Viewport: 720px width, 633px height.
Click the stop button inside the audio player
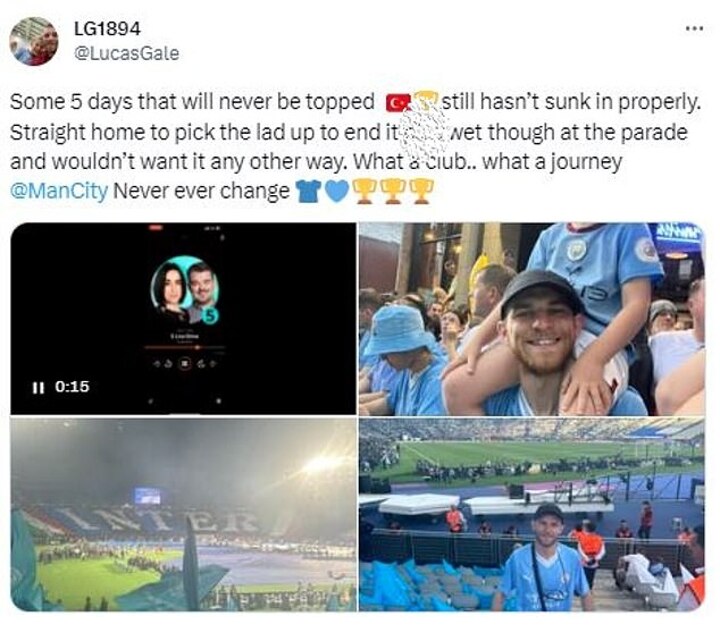tap(185, 364)
